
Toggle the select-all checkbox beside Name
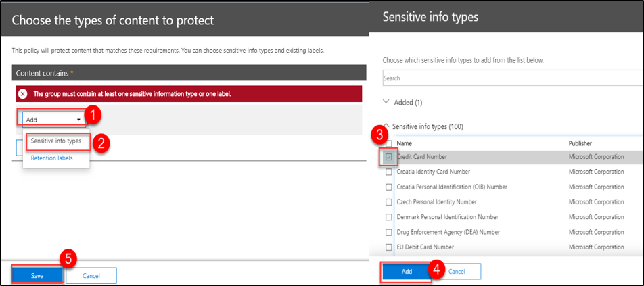click(388, 143)
